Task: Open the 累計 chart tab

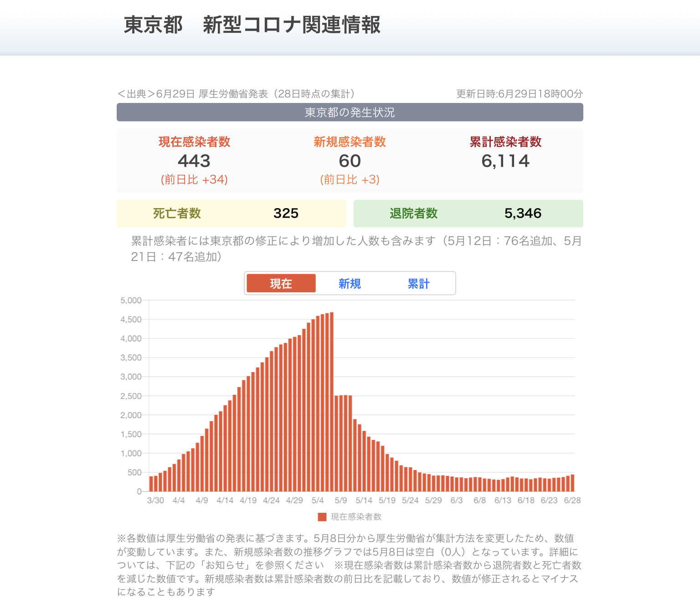Action: tap(418, 283)
